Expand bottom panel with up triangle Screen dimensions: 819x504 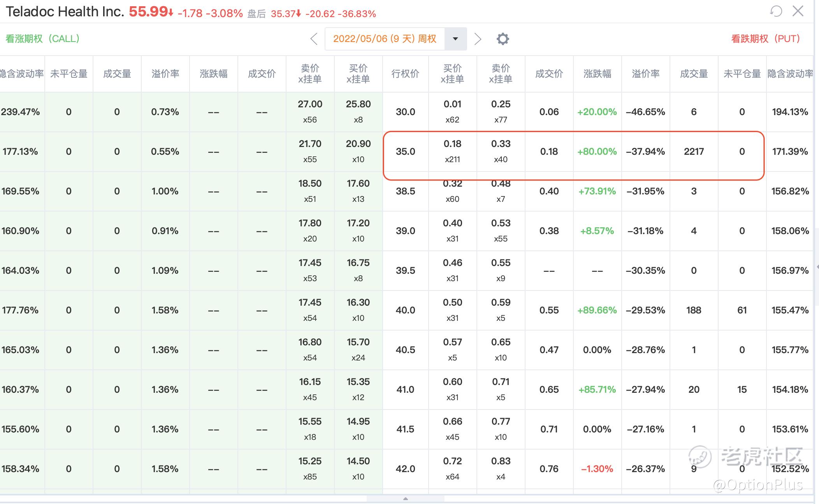(x=405, y=499)
